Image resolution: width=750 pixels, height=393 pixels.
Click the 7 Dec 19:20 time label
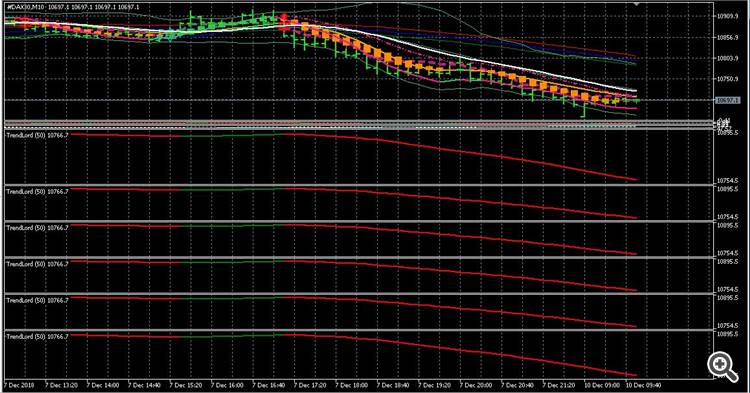[435, 385]
